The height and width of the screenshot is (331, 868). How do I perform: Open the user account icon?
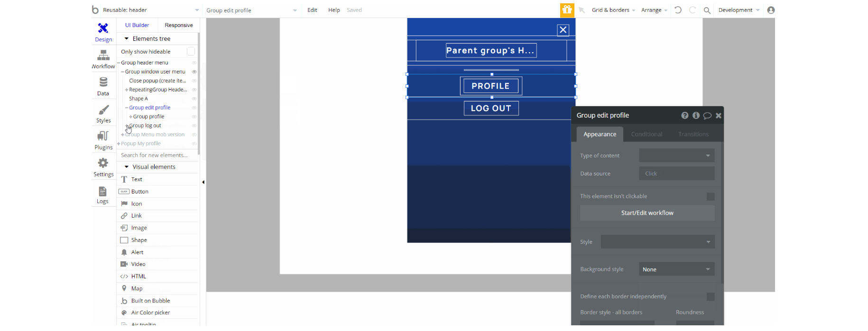click(x=771, y=10)
